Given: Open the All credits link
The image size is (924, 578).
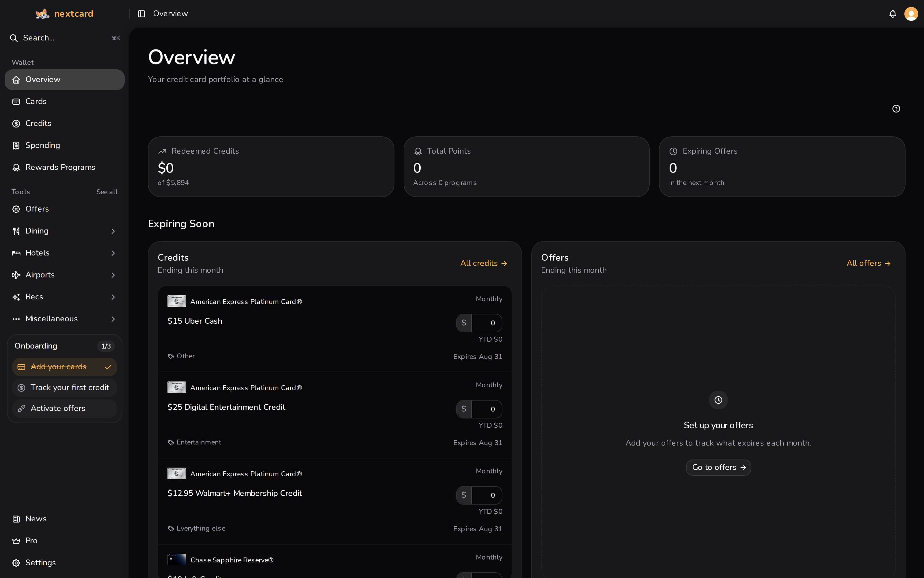Looking at the screenshot, I should (484, 263).
